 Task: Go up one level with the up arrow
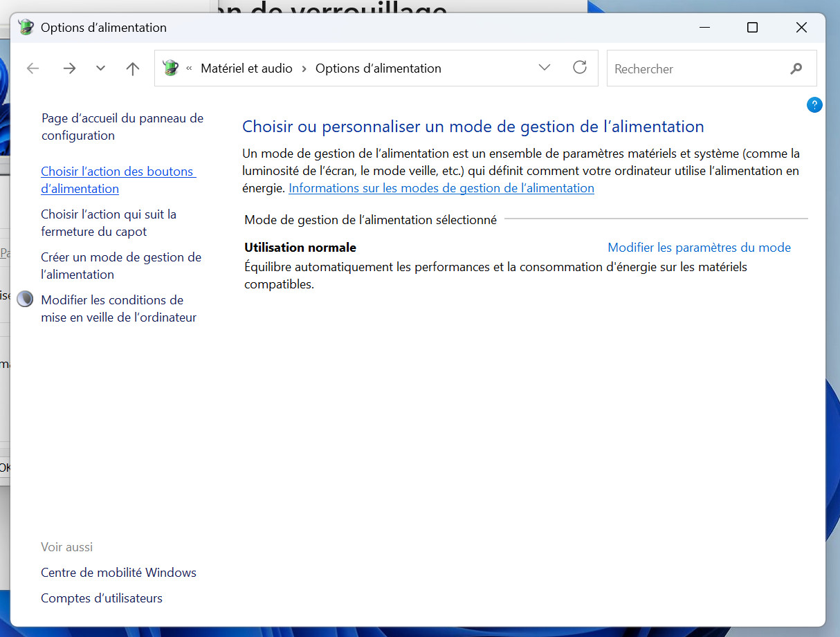(133, 68)
